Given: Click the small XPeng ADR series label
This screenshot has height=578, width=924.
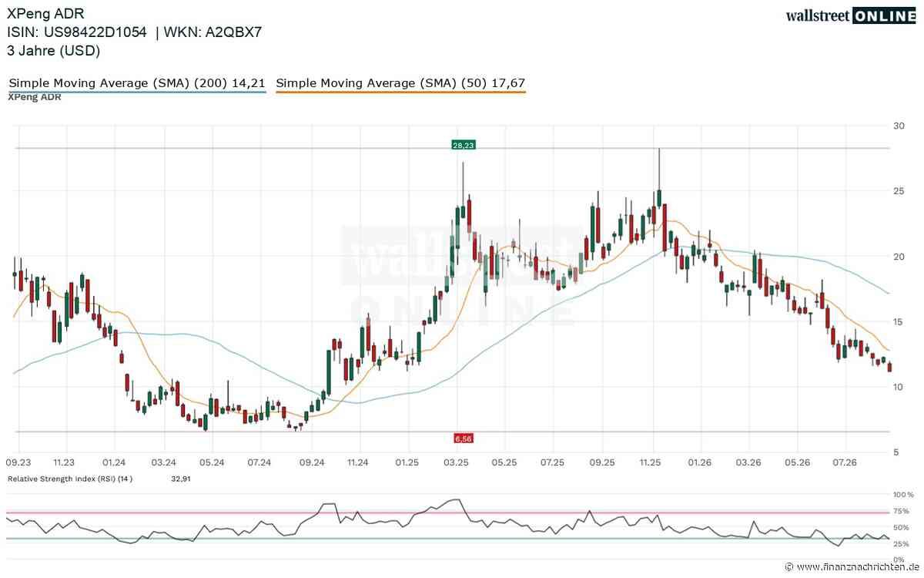Looking at the screenshot, I should [35, 97].
